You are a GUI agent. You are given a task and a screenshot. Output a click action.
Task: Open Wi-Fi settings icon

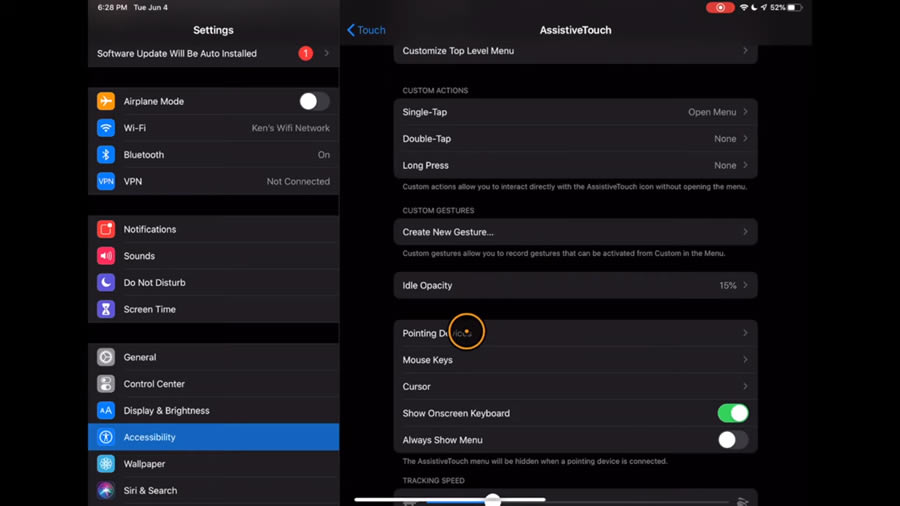click(106, 128)
